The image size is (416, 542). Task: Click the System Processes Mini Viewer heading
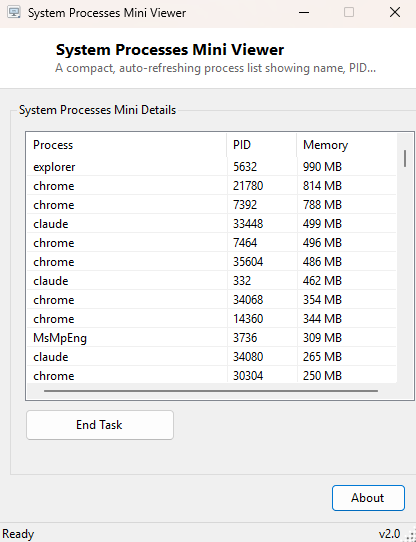coord(170,50)
